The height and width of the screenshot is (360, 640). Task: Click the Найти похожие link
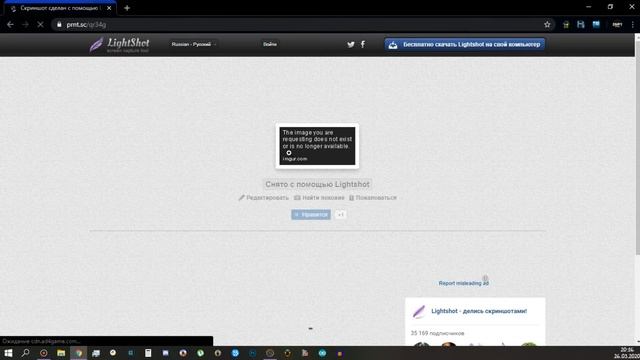tap(319, 198)
